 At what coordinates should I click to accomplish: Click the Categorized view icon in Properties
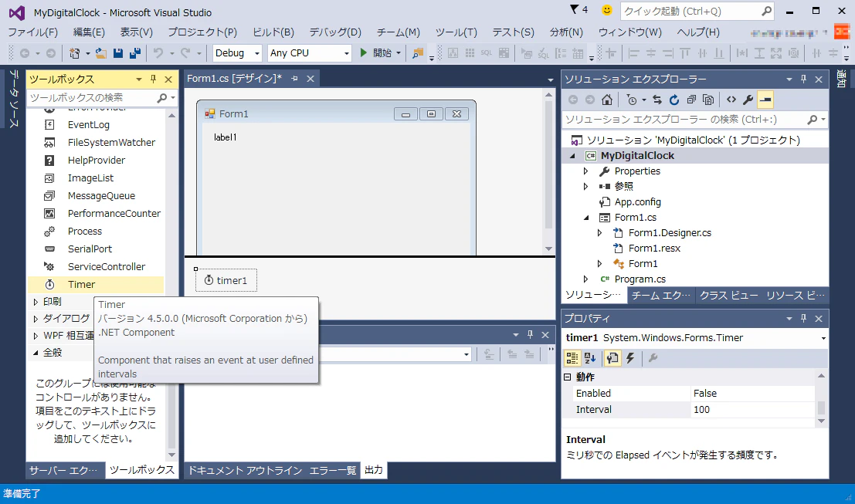[572, 358]
